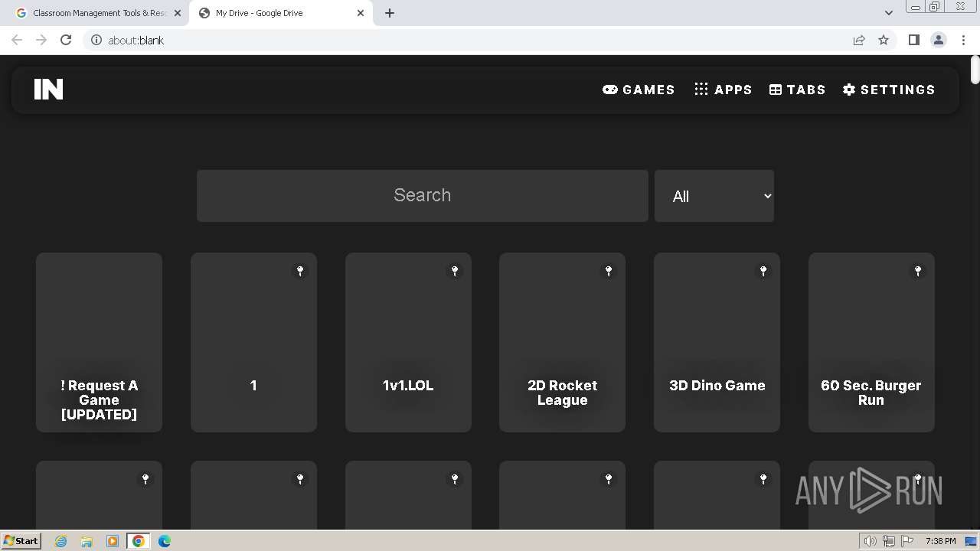Pin the second-row card below Request A Game
Viewport: 980px width, 551px height.
click(x=145, y=479)
